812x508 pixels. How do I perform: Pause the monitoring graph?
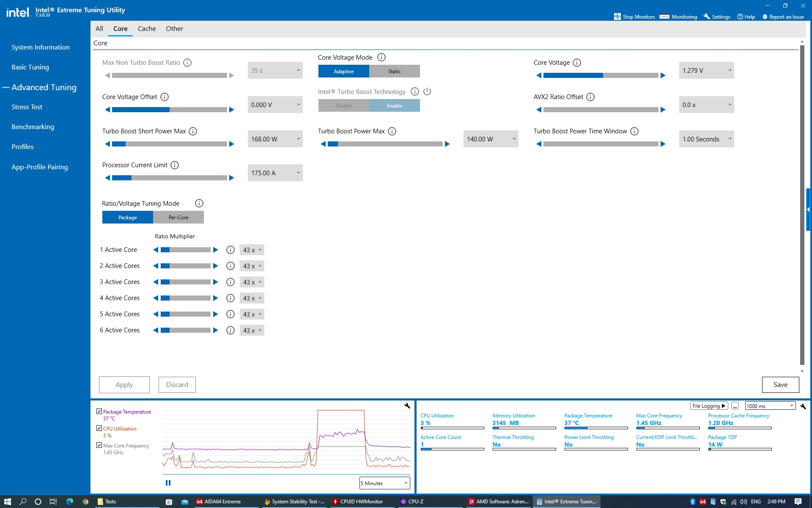click(x=168, y=483)
